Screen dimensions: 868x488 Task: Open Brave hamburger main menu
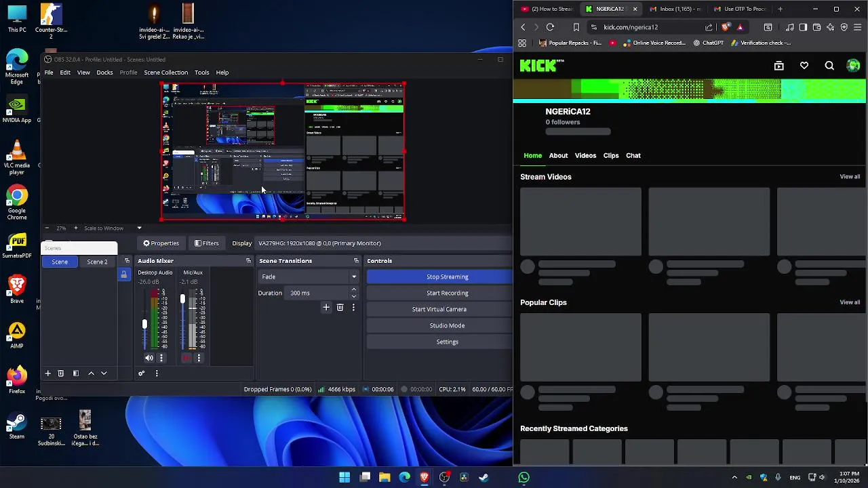[857, 27]
